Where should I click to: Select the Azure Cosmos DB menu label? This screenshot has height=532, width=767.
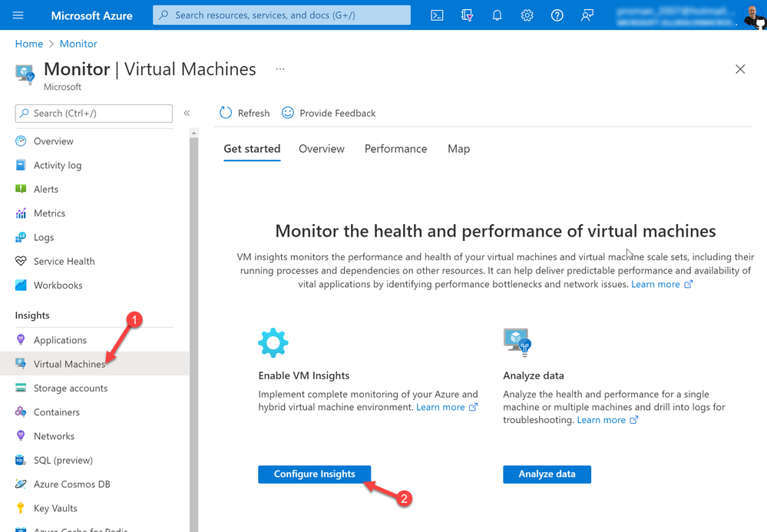pyautogui.click(x=72, y=484)
